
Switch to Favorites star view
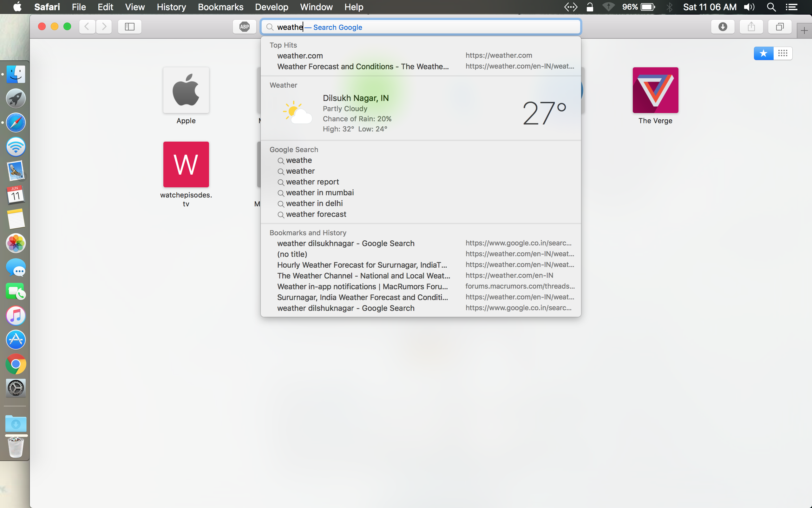coord(763,53)
